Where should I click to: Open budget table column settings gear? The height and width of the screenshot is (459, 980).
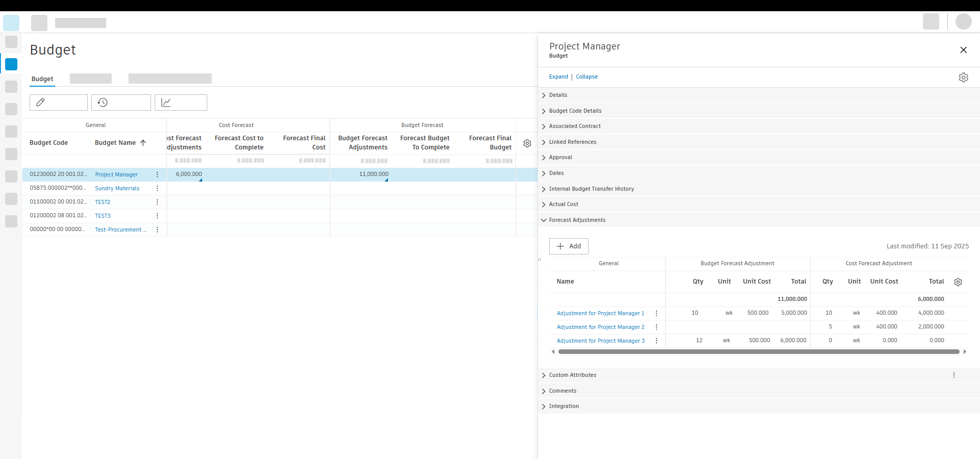click(x=527, y=143)
